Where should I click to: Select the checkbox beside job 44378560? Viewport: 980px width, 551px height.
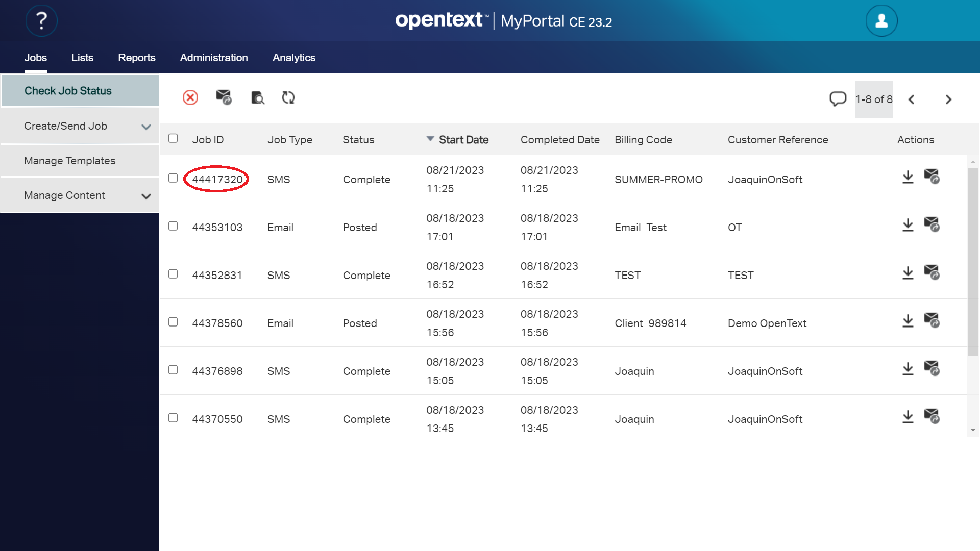click(173, 322)
